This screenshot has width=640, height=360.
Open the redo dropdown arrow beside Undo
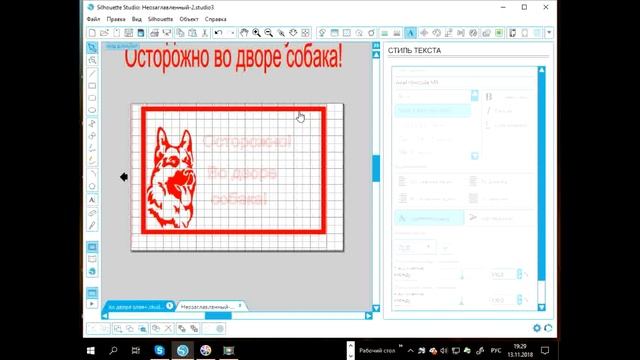tap(233, 33)
